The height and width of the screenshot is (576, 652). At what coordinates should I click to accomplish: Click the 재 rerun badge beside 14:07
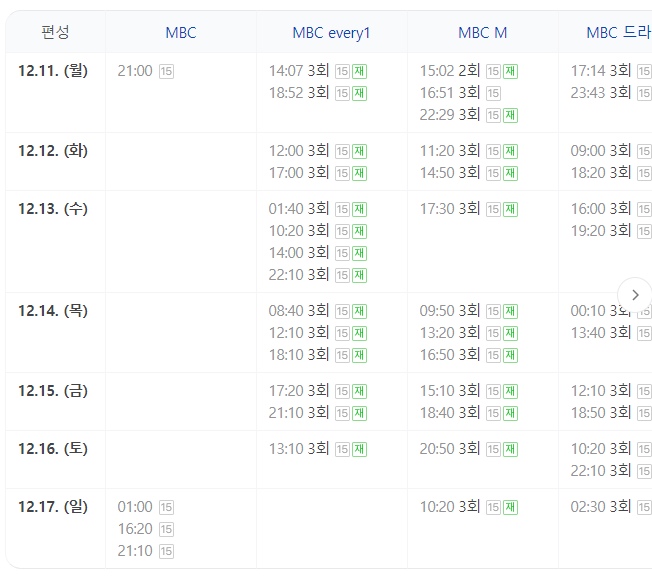[x=360, y=72]
